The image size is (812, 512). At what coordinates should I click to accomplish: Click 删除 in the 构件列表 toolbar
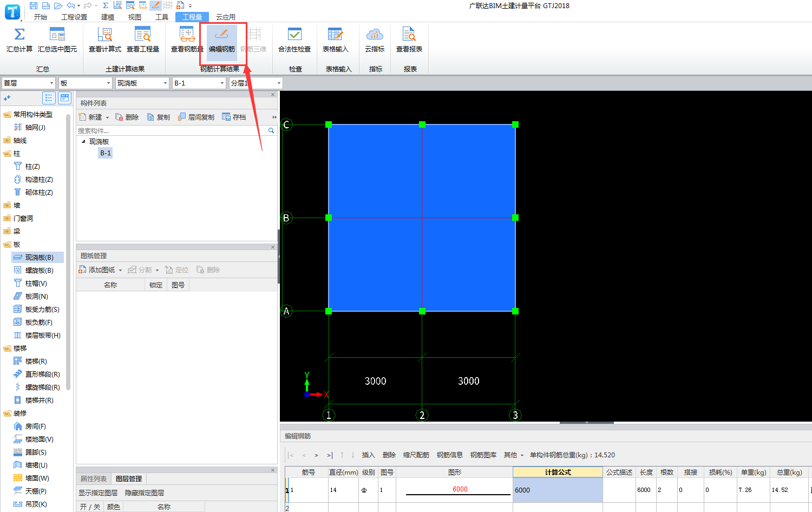pyautogui.click(x=127, y=117)
